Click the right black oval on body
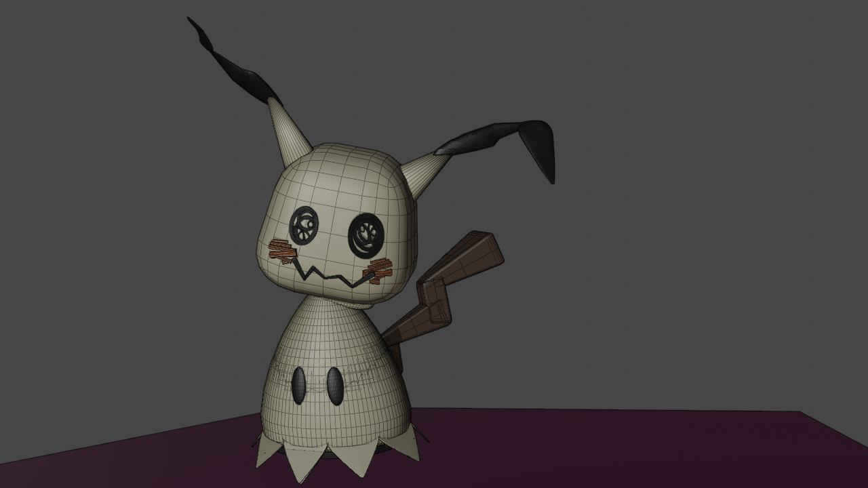Screen dimensions: 868x488 [335, 386]
